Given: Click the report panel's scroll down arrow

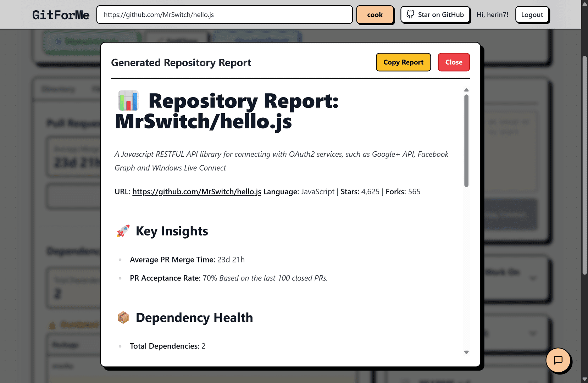Looking at the screenshot, I should click(x=466, y=352).
